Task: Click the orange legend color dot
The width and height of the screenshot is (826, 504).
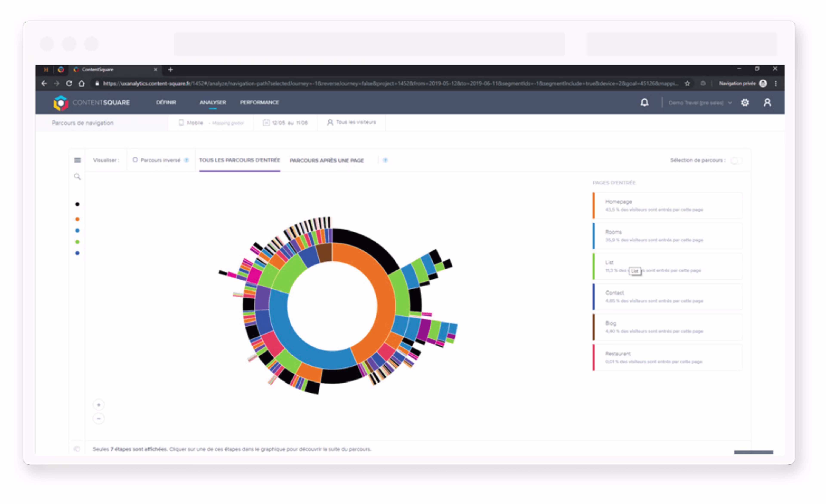Action: tap(77, 219)
